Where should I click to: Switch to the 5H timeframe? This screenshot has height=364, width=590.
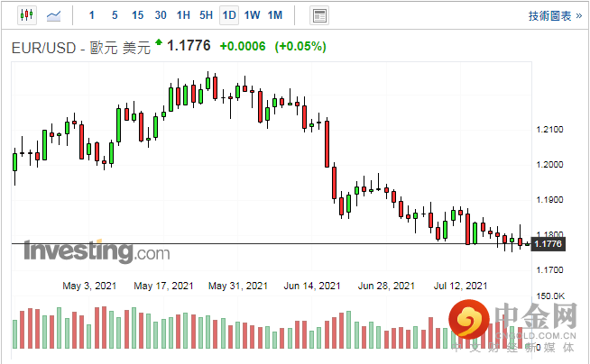[206, 15]
